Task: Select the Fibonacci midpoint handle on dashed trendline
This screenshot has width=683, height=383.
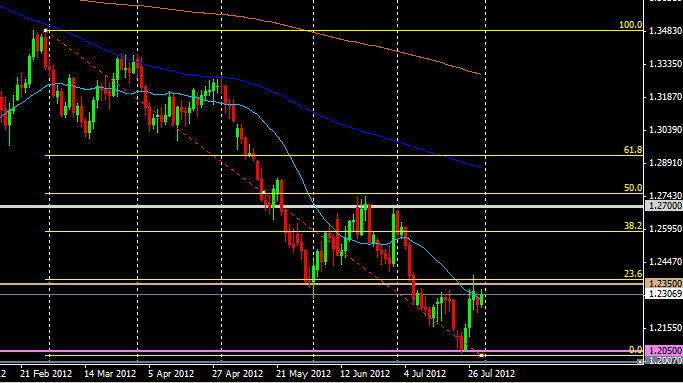Action: coord(264,192)
